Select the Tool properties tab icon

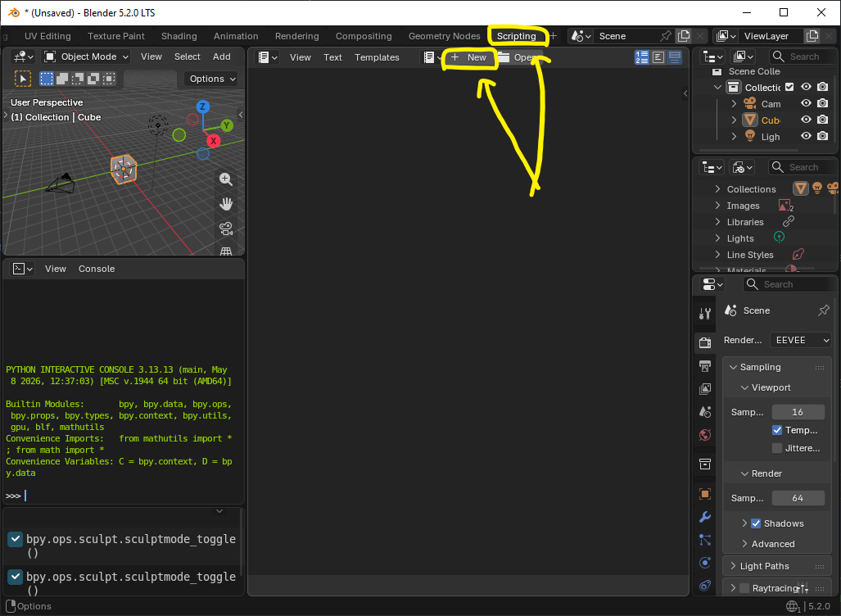[705, 314]
